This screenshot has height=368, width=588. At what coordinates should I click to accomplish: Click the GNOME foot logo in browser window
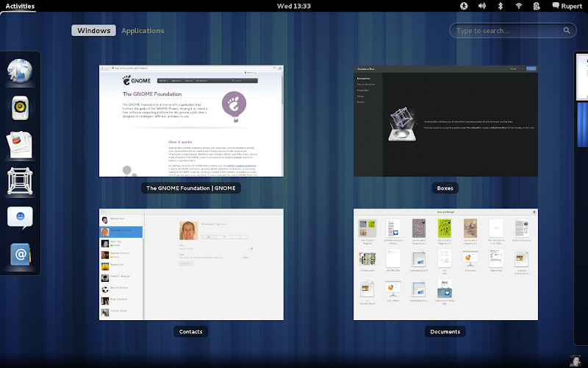137,80
